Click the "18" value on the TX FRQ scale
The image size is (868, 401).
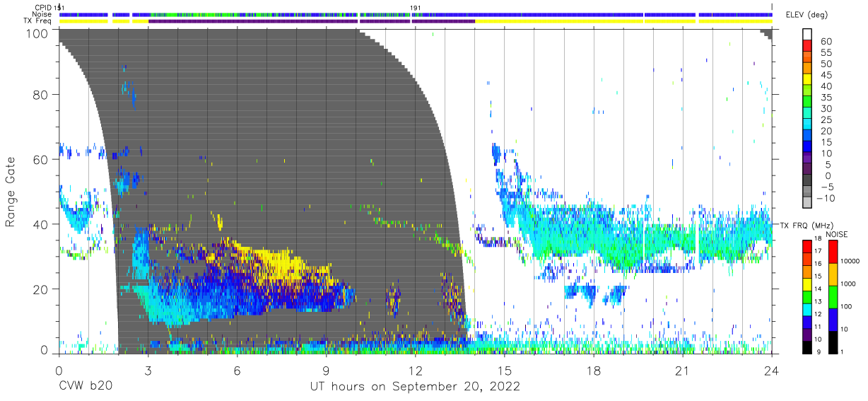click(819, 239)
